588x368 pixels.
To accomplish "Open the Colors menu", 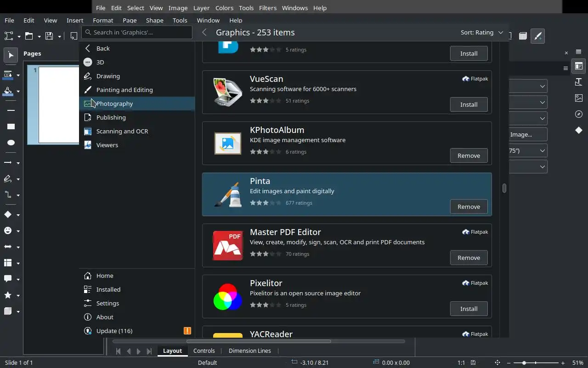I will [224, 8].
